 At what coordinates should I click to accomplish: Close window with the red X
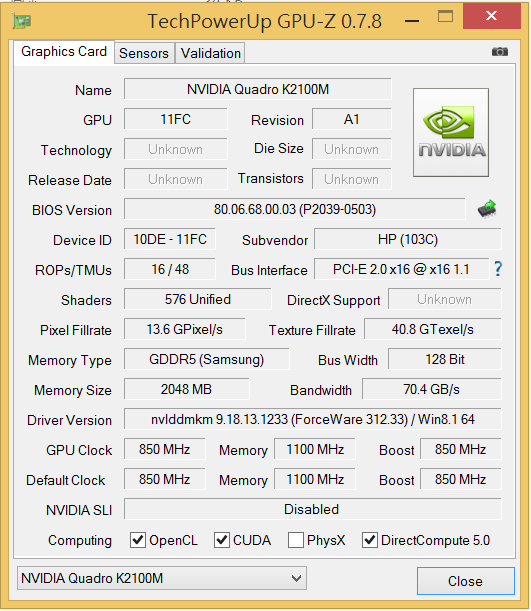coord(492,16)
